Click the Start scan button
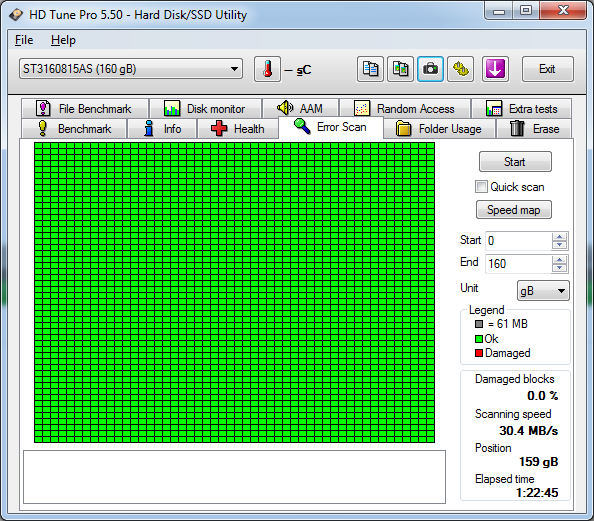Viewport: 594px width, 521px height. coord(515,162)
